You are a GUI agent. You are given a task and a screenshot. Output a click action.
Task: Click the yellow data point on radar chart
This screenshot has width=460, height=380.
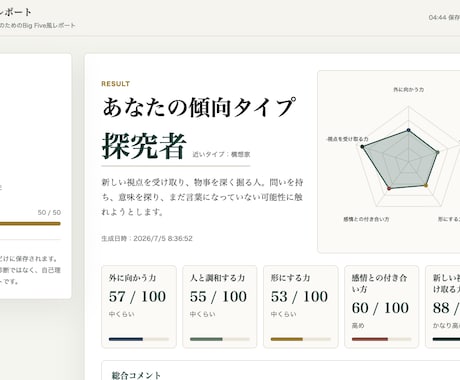pyautogui.click(x=426, y=185)
